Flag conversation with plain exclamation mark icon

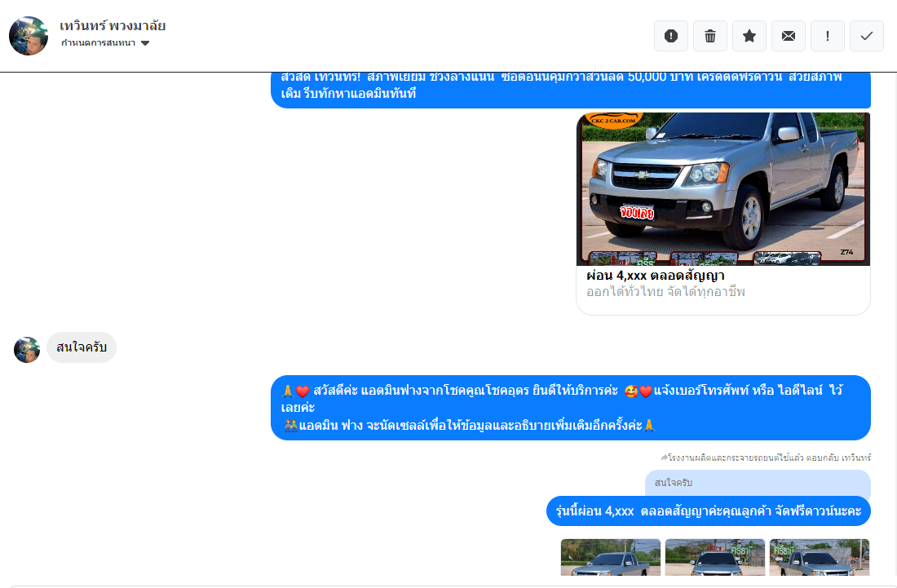click(828, 36)
